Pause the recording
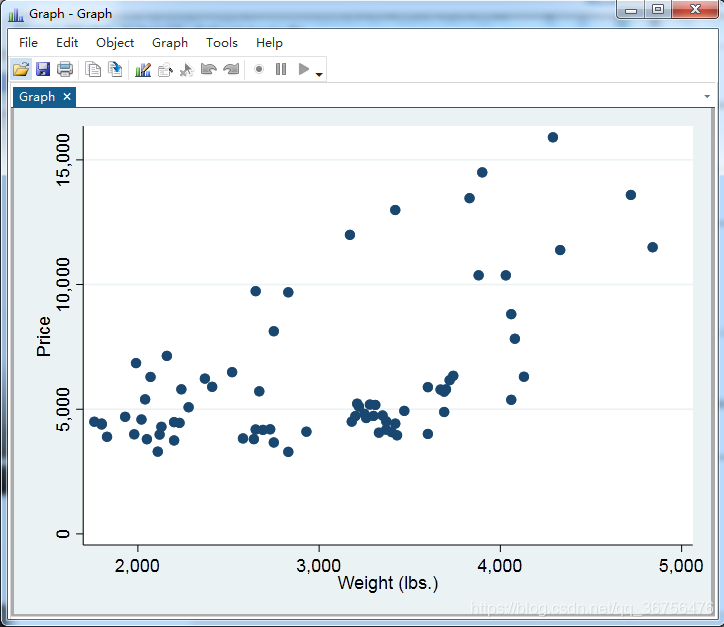This screenshot has width=724, height=627. pyautogui.click(x=281, y=69)
